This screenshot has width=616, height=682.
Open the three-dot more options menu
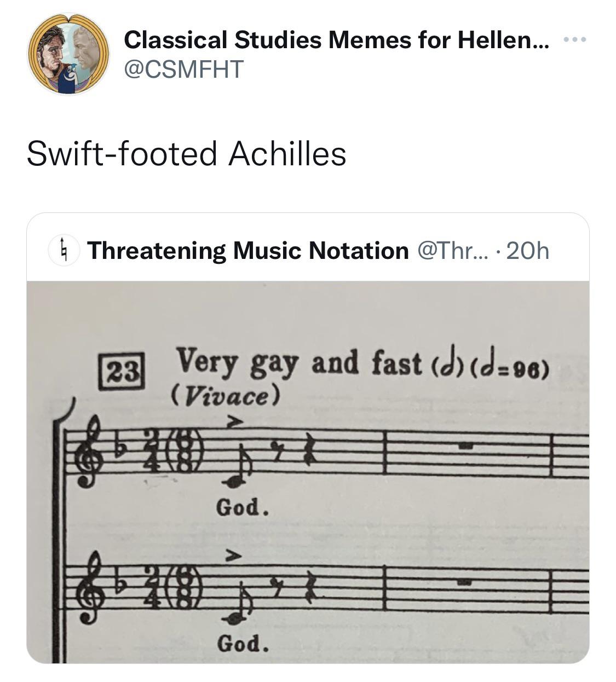574,39
